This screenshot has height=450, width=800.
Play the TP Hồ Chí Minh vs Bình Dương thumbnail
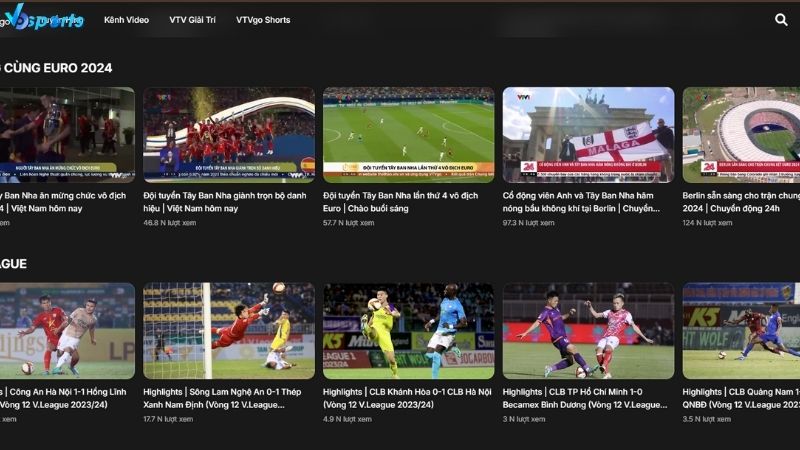pos(588,331)
